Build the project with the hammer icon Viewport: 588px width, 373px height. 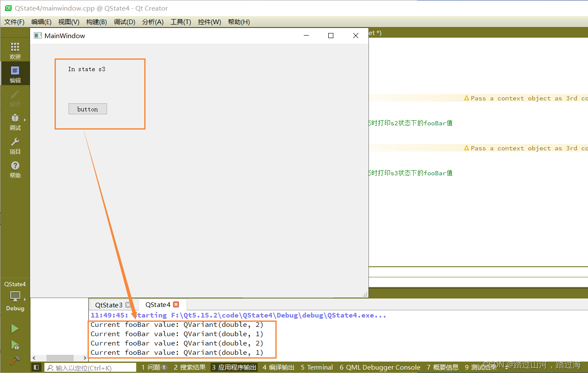click(15, 360)
